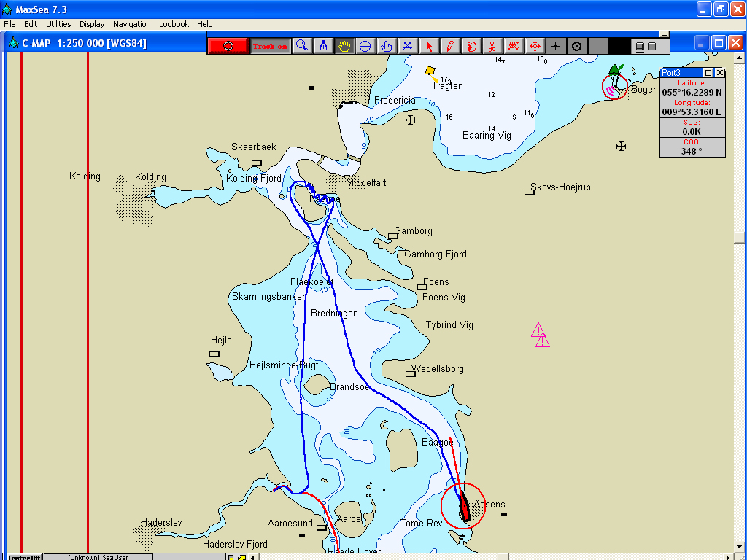Close the Port3 data panel

tap(720, 72)
